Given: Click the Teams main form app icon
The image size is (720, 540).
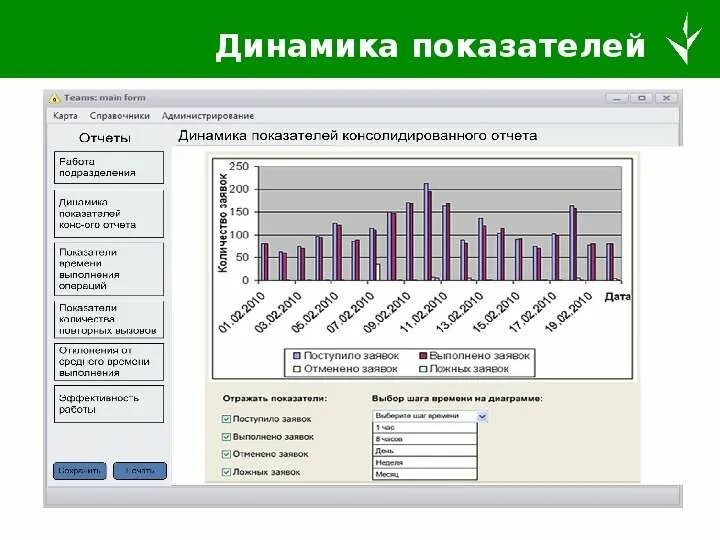Looking at the screenshot, I should [x=55, y=98].
